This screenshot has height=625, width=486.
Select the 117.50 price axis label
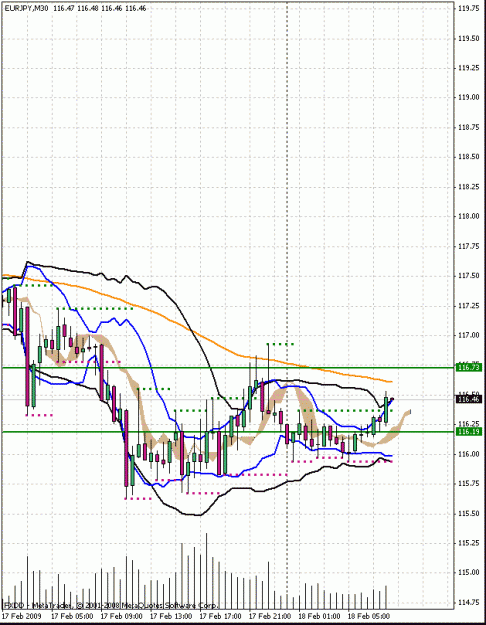tap(468, 276)
